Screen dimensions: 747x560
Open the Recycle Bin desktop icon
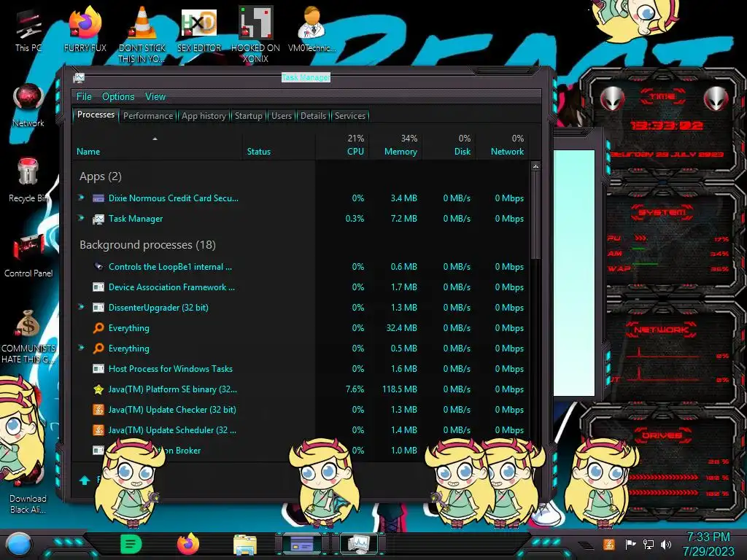click(x=28, y=181)
